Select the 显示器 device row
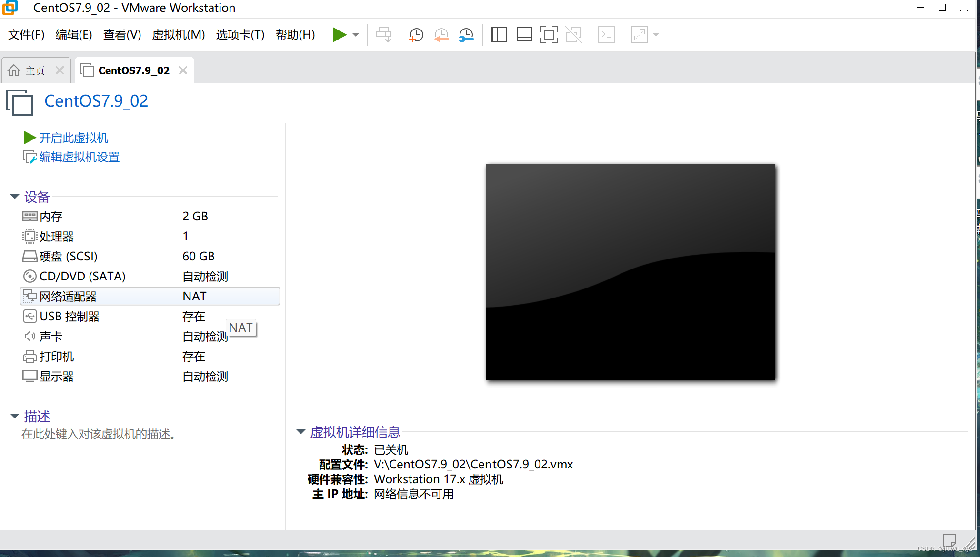980x557 pixels. click(x=150, y=376)
